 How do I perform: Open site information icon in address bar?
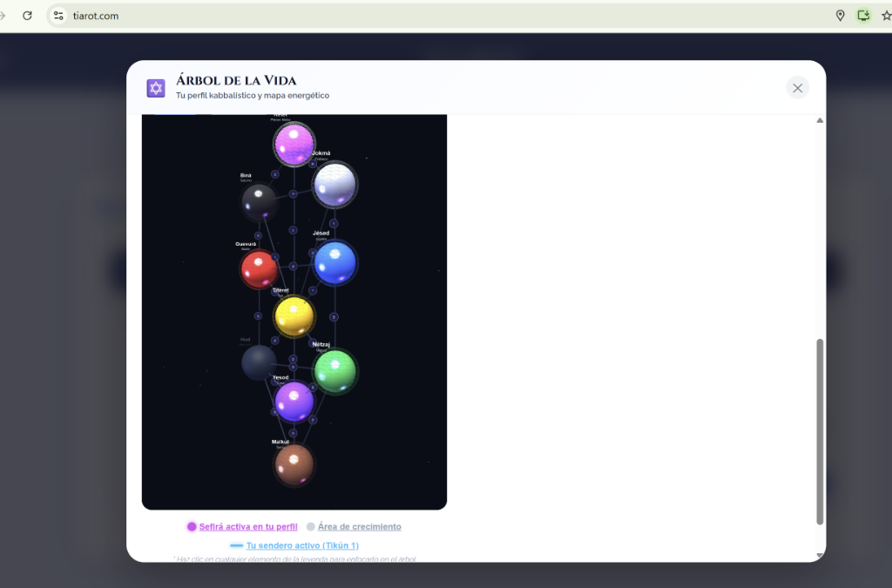pyautogui.click(x=58, y=16)
